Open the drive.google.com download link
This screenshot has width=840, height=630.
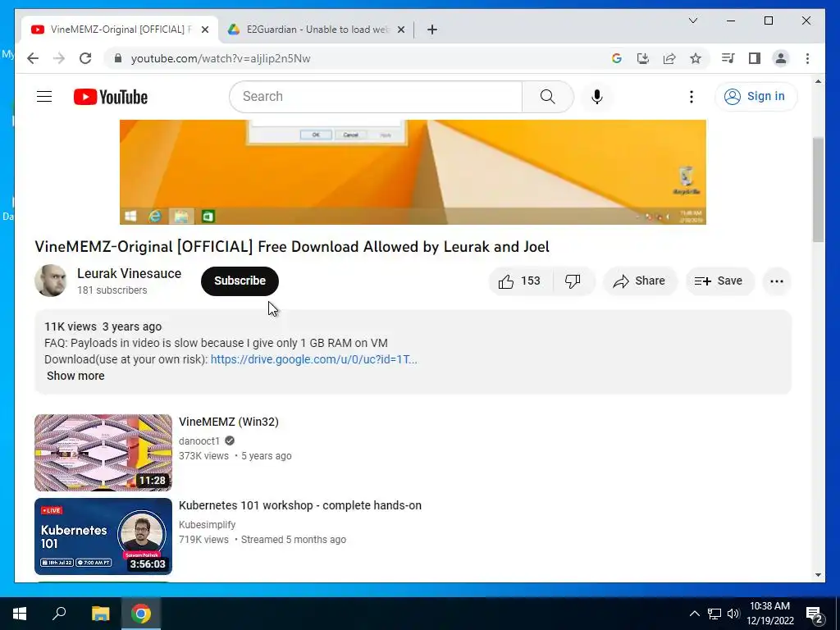[x=314, y=359]
